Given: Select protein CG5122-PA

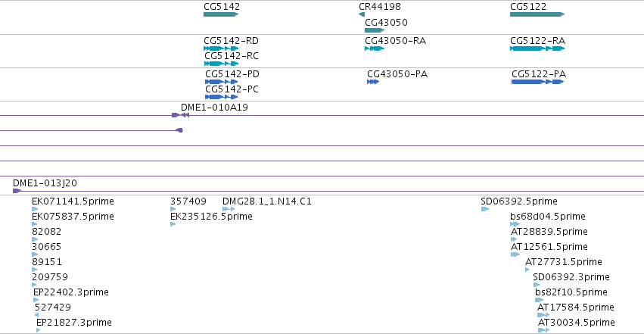Looking at the screenshot, I should (x=539, y=74).
